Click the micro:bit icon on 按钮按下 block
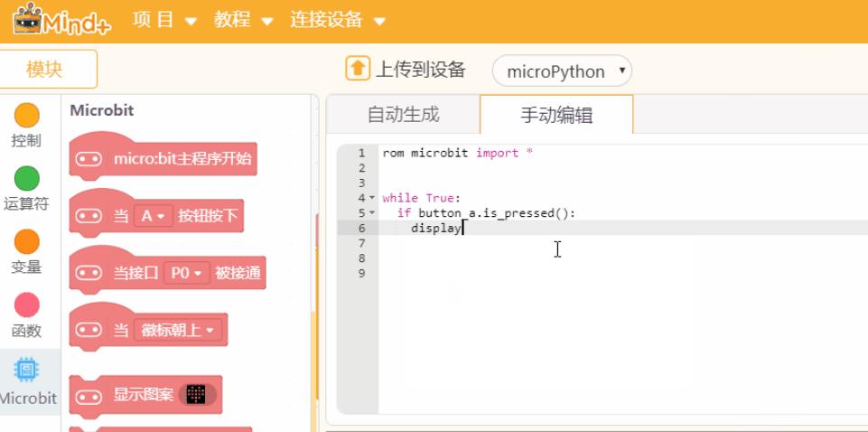868x432 pixels. [89, 216]
